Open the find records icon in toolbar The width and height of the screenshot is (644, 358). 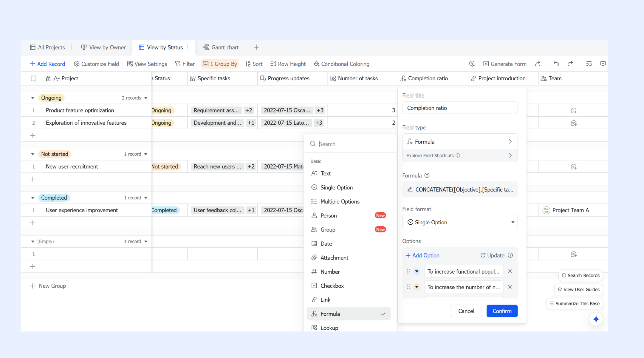click(x=589, y=64)
